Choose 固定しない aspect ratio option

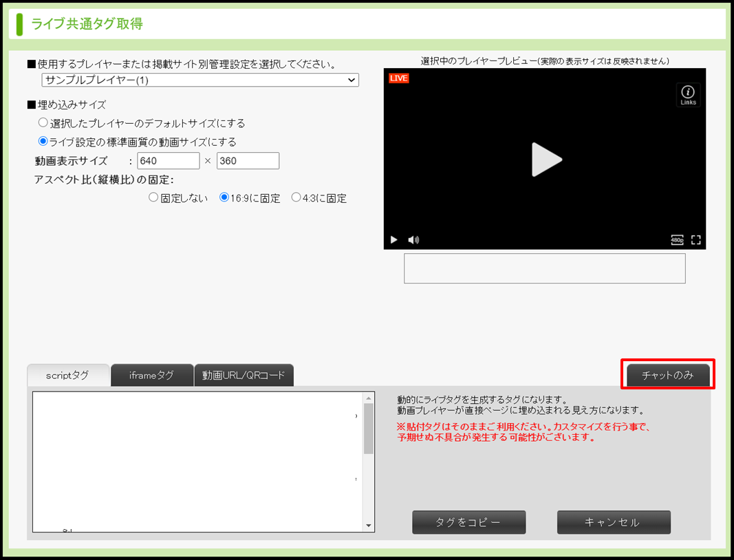point(153,197)
